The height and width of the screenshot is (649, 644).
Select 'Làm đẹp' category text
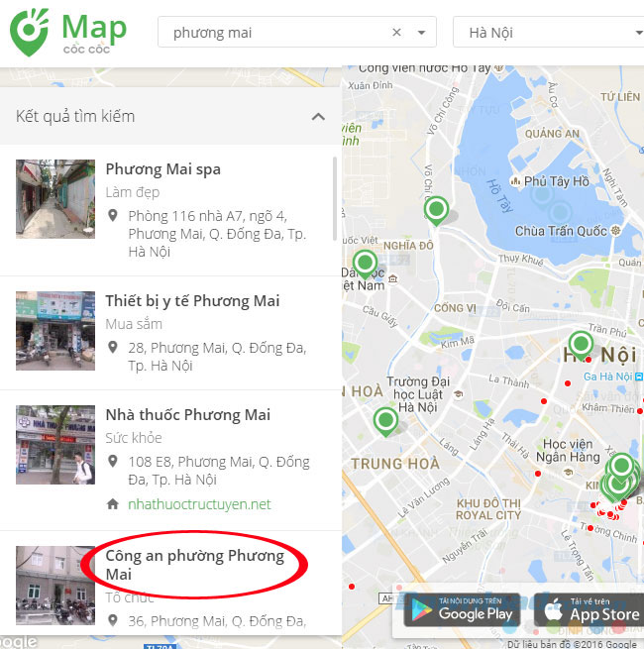(133, 192)
